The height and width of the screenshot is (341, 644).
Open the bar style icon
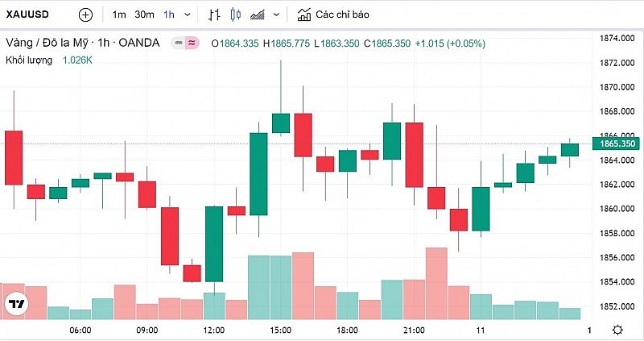(213, 15)
